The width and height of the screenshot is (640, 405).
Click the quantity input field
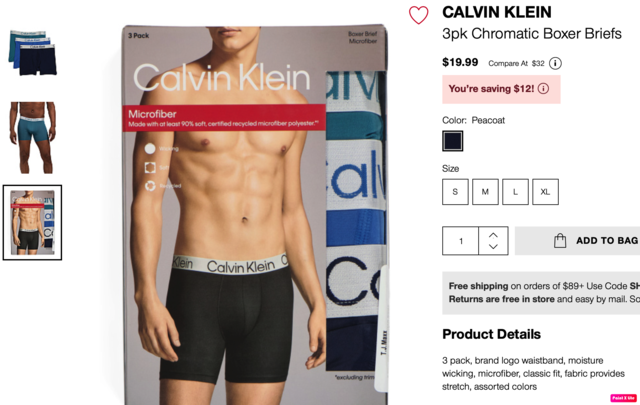460,241
